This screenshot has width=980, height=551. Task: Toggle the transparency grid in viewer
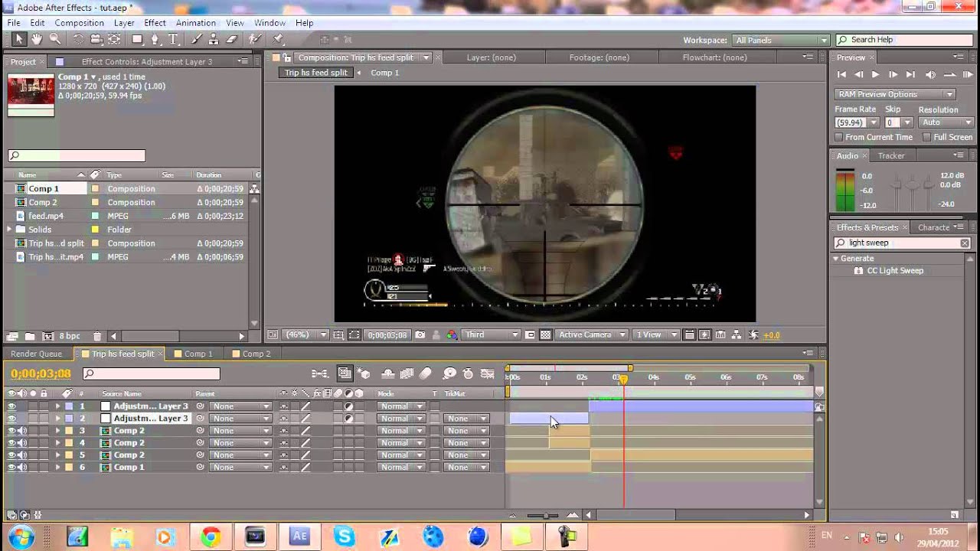click(545, 334)
